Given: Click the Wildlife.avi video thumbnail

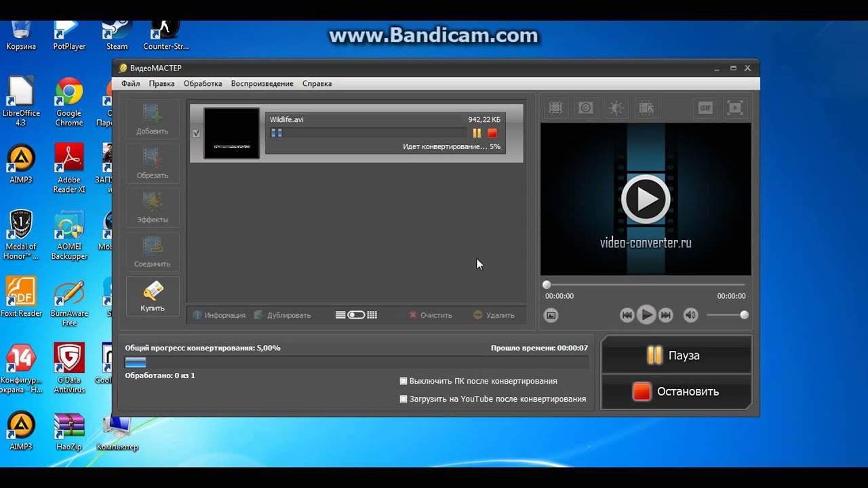Looking at the screenshot, I should tap(232, 134).
